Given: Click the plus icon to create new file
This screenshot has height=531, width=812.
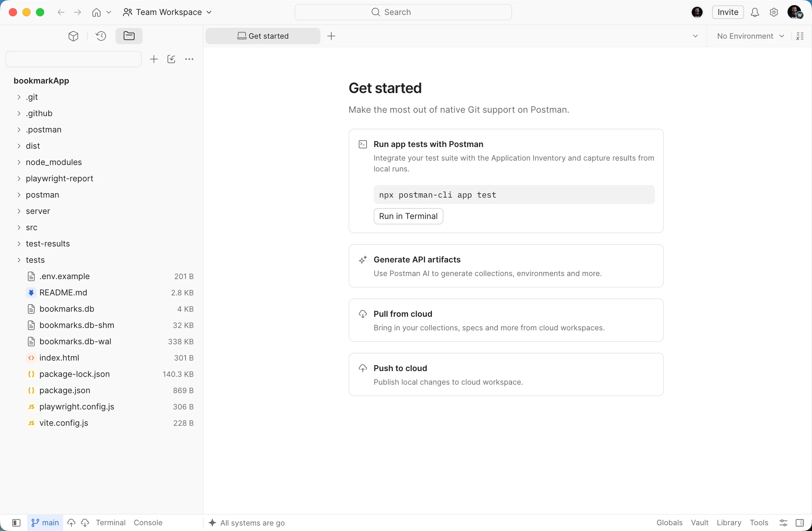Looking at the screenshot, I should (154, 59).
